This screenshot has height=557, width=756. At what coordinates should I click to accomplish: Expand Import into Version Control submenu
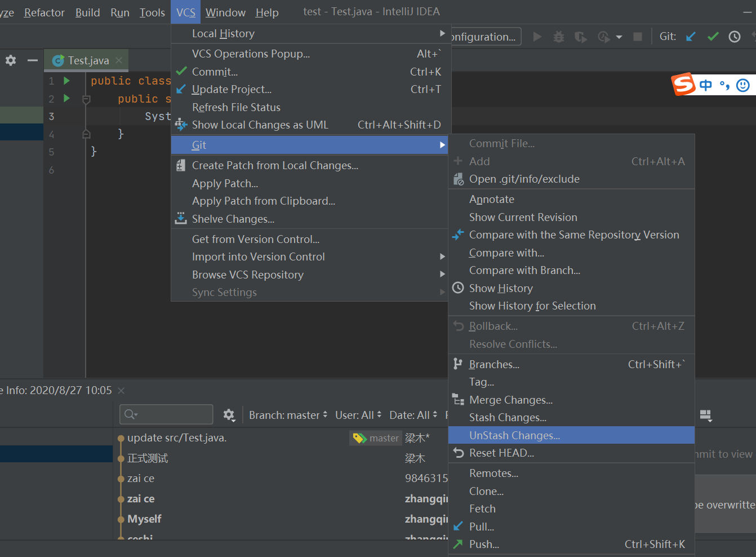(x=309, y=257)
